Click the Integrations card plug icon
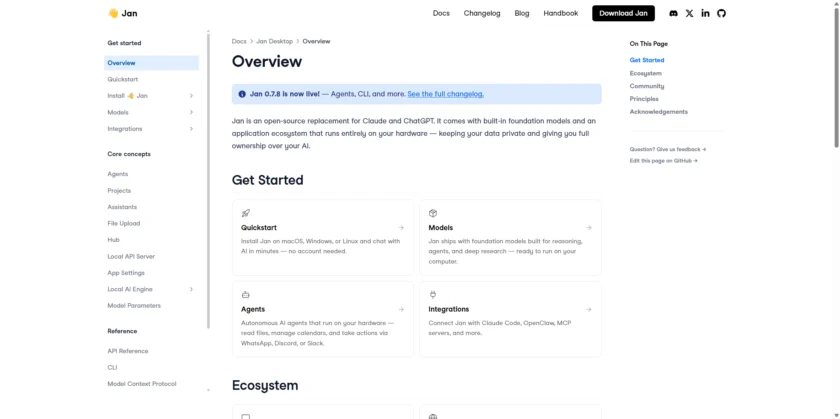This screenshot has width=840, height=419. [433, 295]
